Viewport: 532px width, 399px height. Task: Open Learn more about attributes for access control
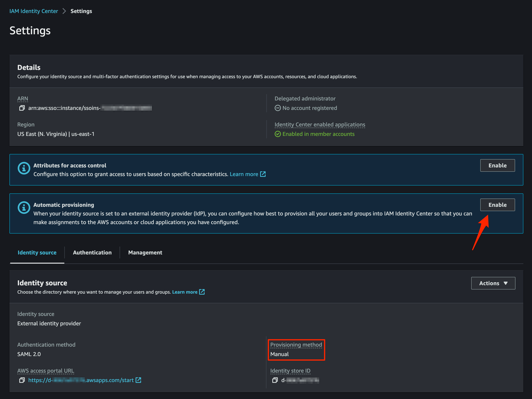coord(244,174)
